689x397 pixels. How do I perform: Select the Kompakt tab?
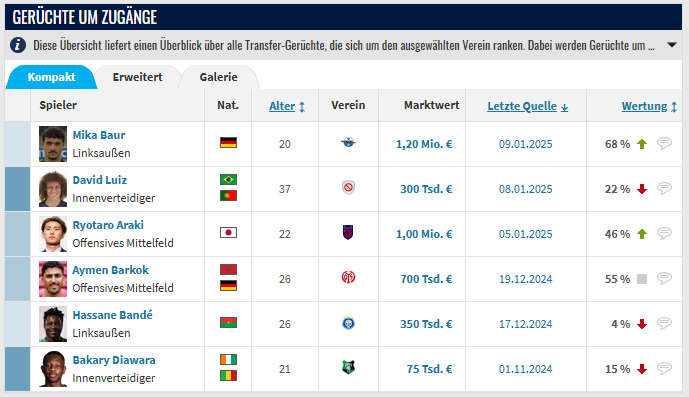51,77
